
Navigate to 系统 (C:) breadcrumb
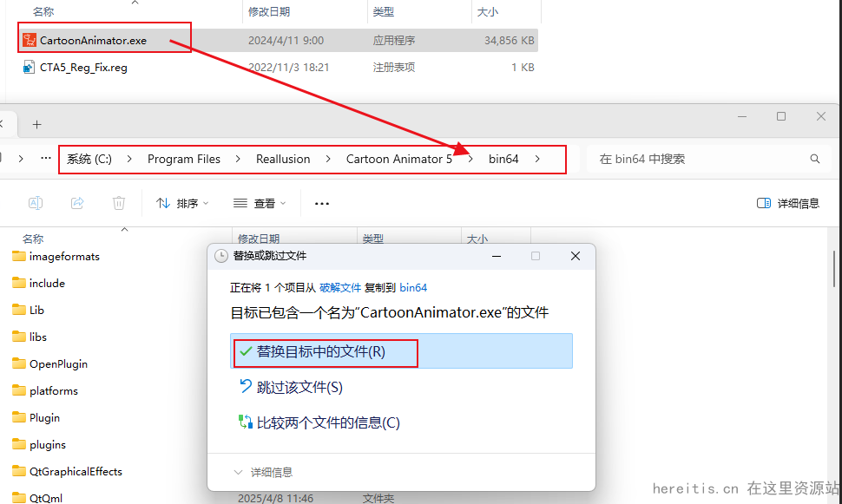[x=89, y=159]
